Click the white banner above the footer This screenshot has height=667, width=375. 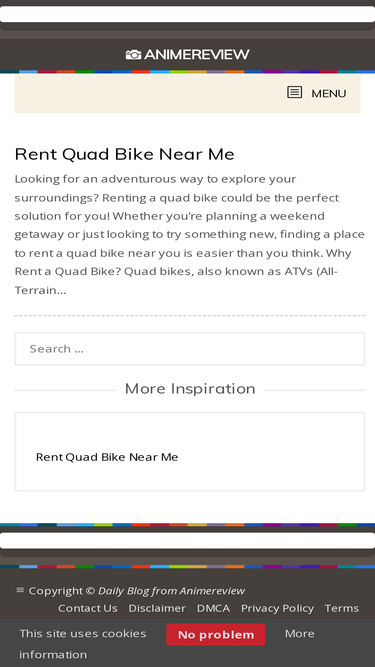[x=188, y=540]
